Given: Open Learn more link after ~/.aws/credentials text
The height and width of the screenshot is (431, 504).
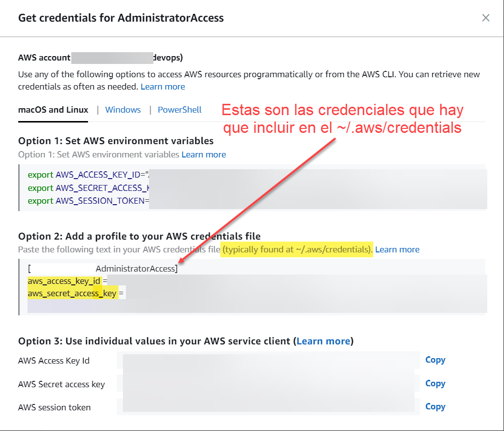Looking at the screenshot, I should 397,249.
